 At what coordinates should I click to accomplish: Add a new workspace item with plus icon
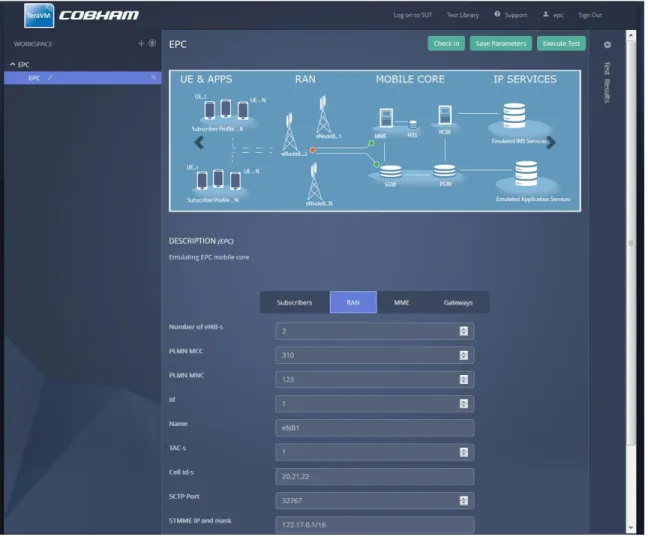point(141,43)
